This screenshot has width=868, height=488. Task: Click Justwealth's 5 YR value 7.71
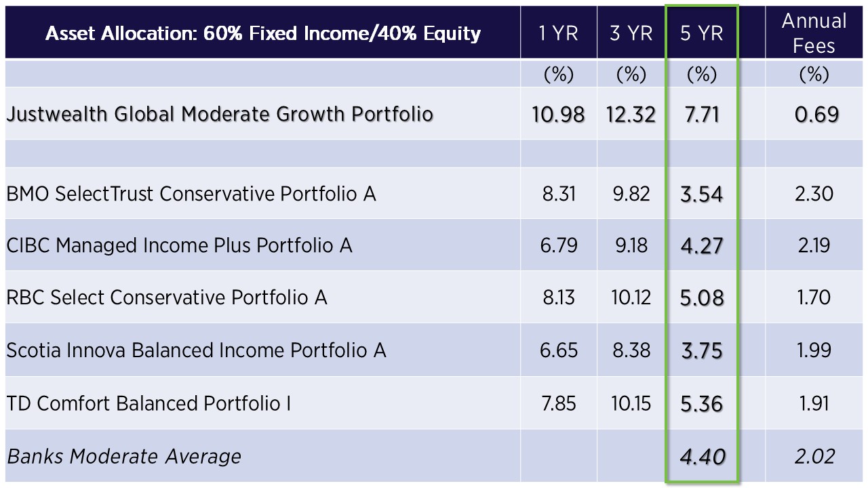tap(701, 115)
